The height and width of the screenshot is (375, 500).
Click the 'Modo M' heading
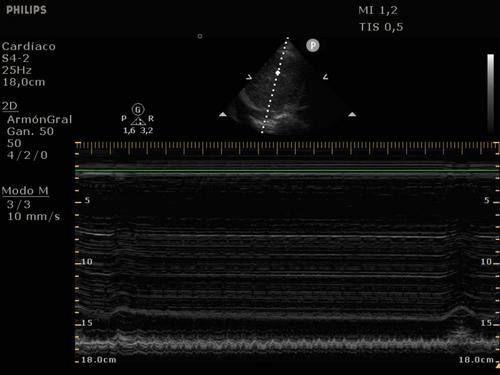[x=25, y=191]
